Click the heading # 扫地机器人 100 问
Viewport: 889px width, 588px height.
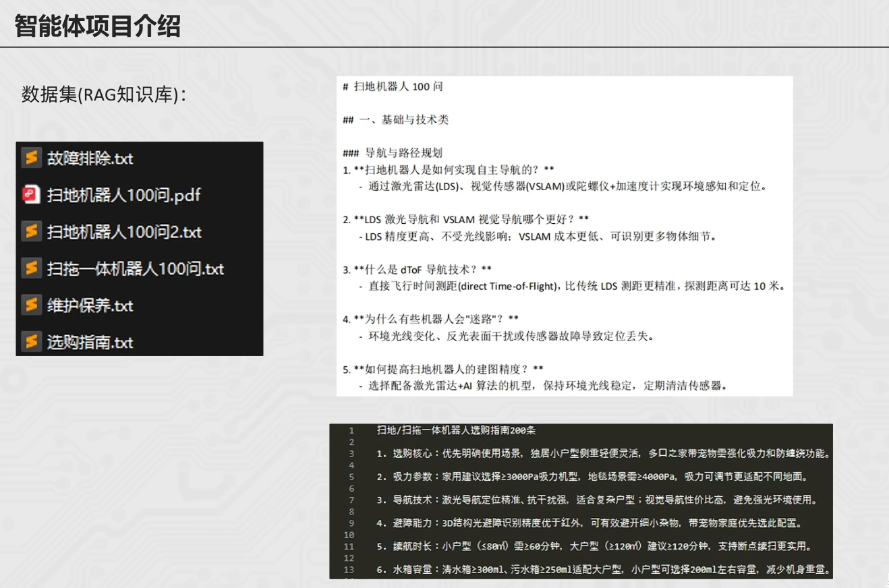[393, 87]
